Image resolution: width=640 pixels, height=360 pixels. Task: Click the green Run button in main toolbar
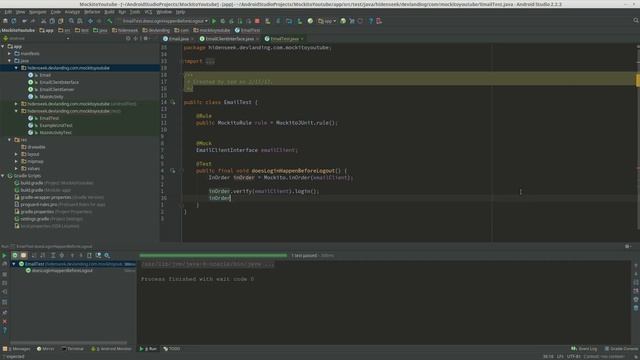(x=214, y=21)
